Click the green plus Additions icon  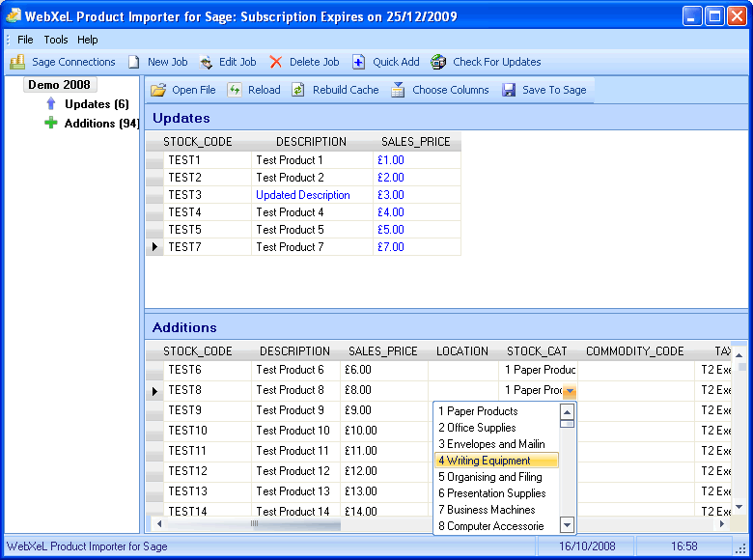pos(51,123)
